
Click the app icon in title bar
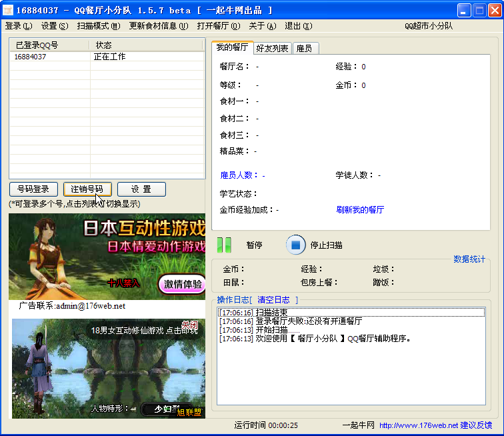pos(8,10)
